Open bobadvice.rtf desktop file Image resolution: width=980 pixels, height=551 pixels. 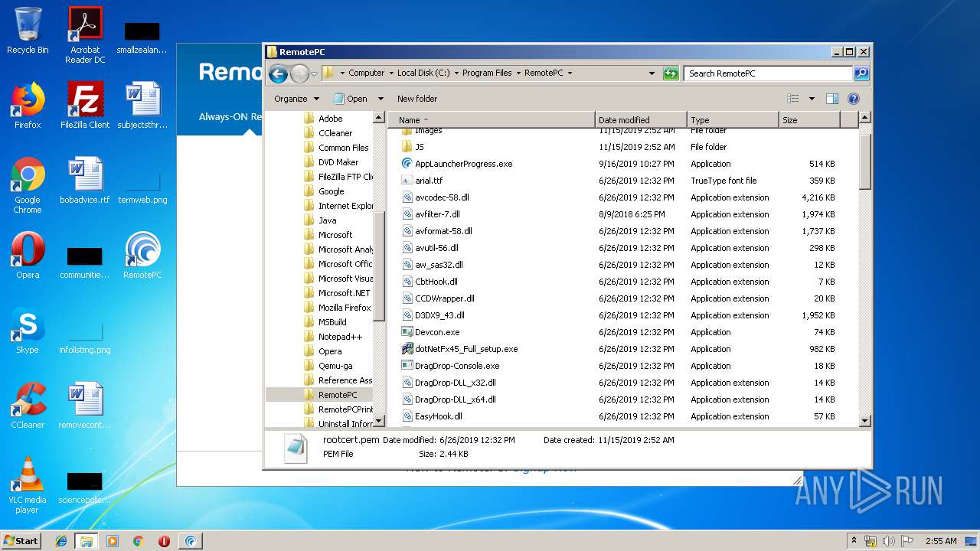coord(85,181)
